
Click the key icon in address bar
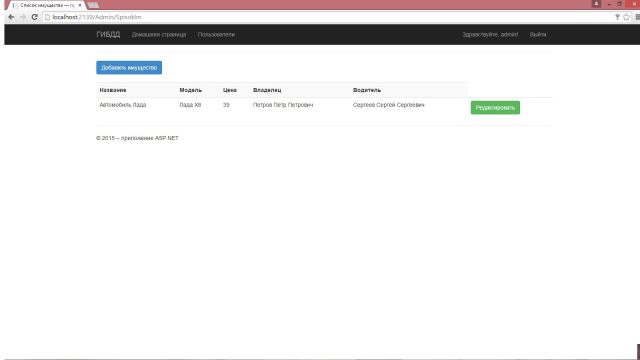click(618, 17)
